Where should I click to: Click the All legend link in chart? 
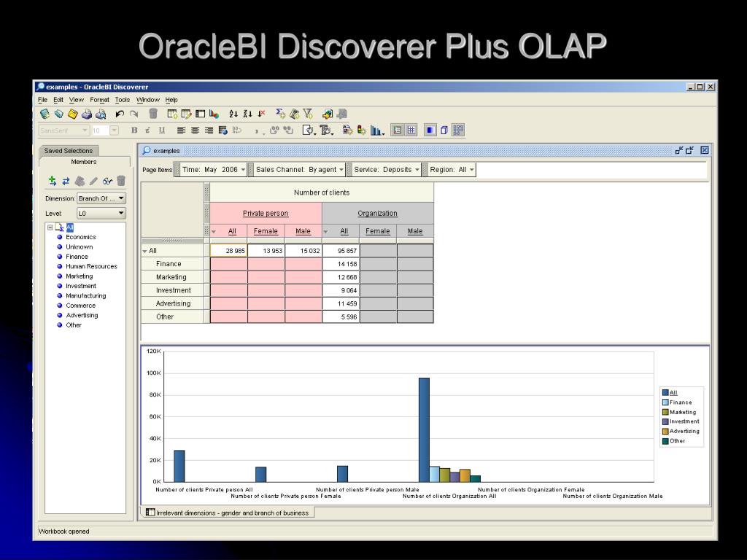coord(673,393)
